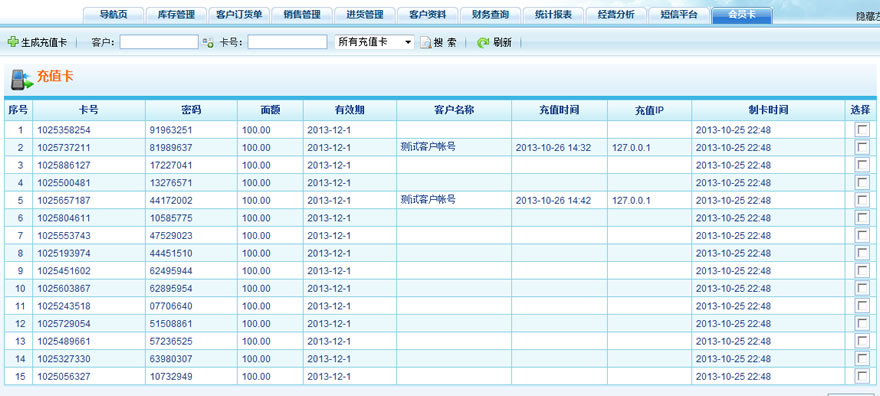This screenshot has width=880, height=396.
Task: Click the 面额 column header
Action: click(x=270, y=110)
